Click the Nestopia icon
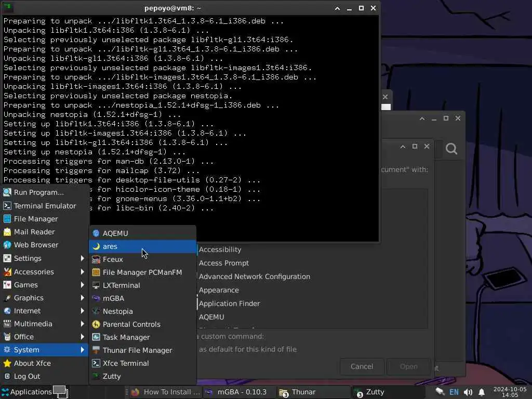The image size is (532, 399). 96,311
